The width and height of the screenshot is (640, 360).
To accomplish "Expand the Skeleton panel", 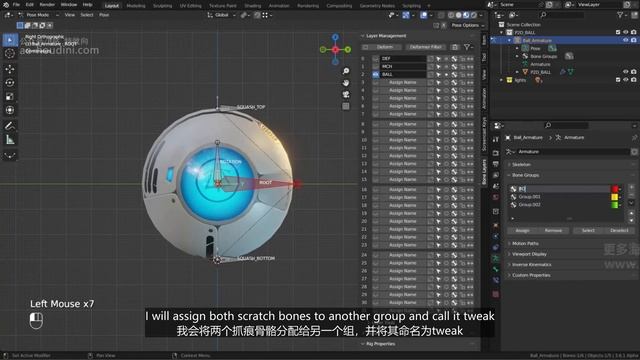I will (521, 164).
